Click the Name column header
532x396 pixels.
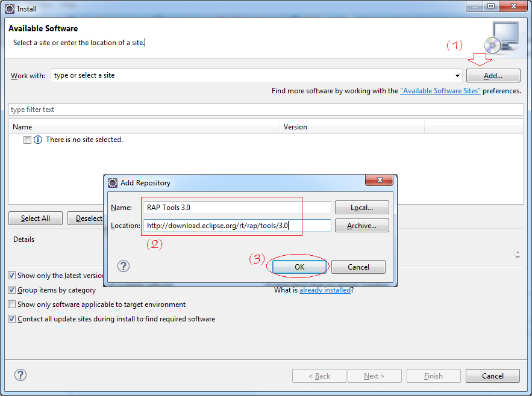(x=144, y=127)
